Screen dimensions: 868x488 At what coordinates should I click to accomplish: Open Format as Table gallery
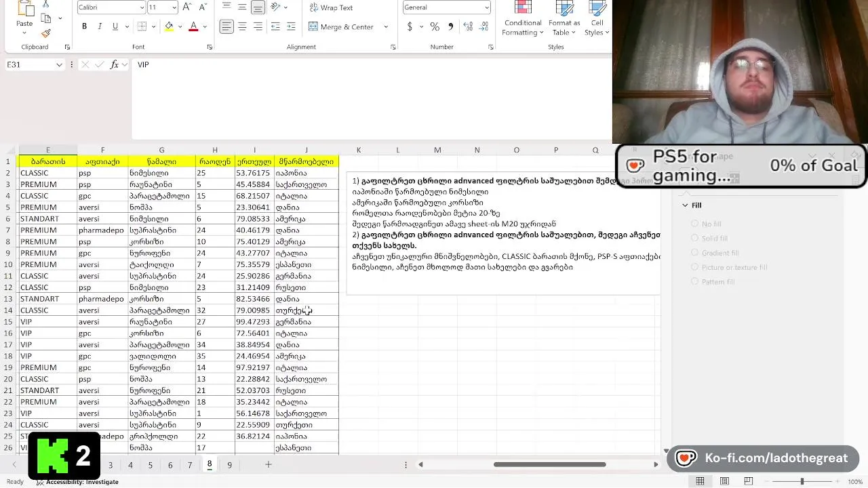coord(564,19)
